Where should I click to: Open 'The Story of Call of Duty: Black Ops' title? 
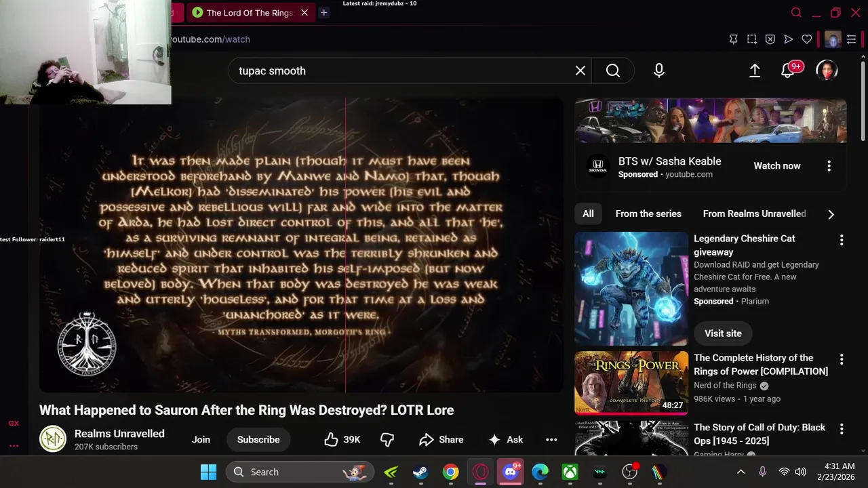tap(759, 434)
